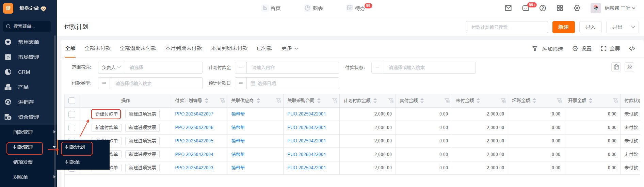Switch table to 全屏 fullscreen
Viewport: 644px width, 187px height.
pos(610,49)
